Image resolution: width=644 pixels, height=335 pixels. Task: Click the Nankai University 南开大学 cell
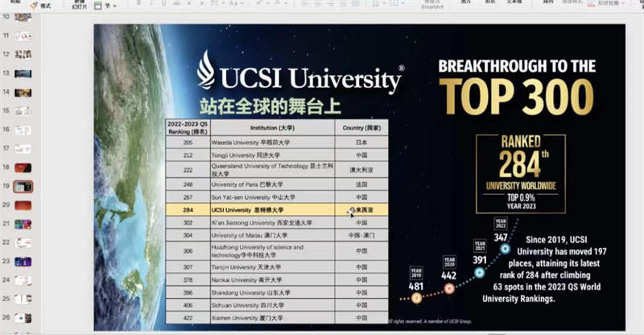click(x=273, y=280)
